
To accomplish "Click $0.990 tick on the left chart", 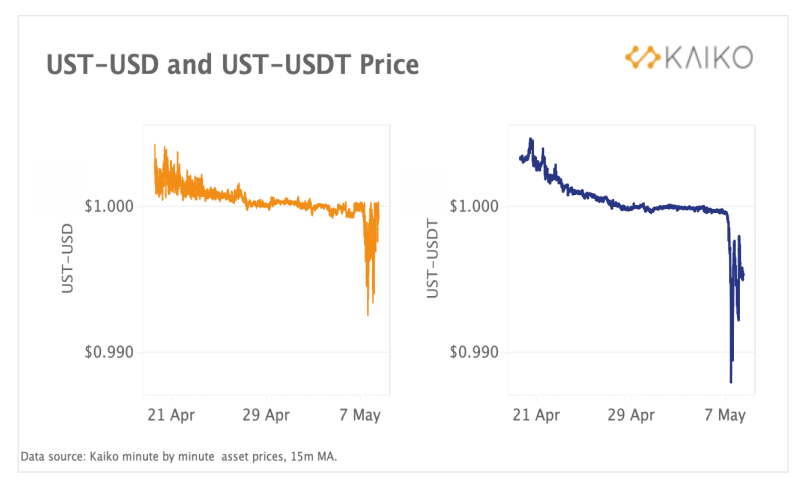I will (108, 352).
